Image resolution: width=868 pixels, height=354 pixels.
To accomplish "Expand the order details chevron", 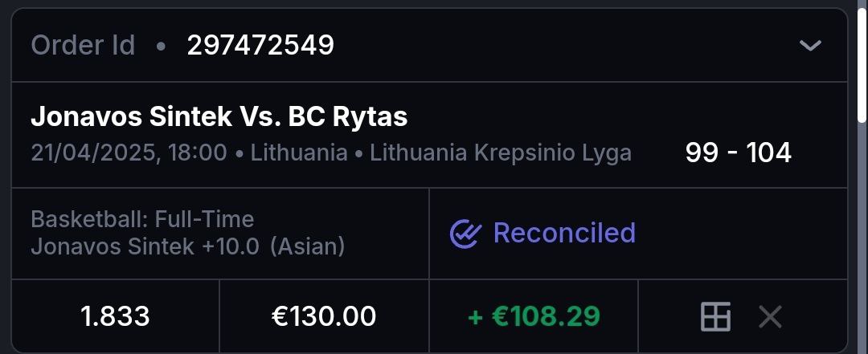I will coord(810,46).
